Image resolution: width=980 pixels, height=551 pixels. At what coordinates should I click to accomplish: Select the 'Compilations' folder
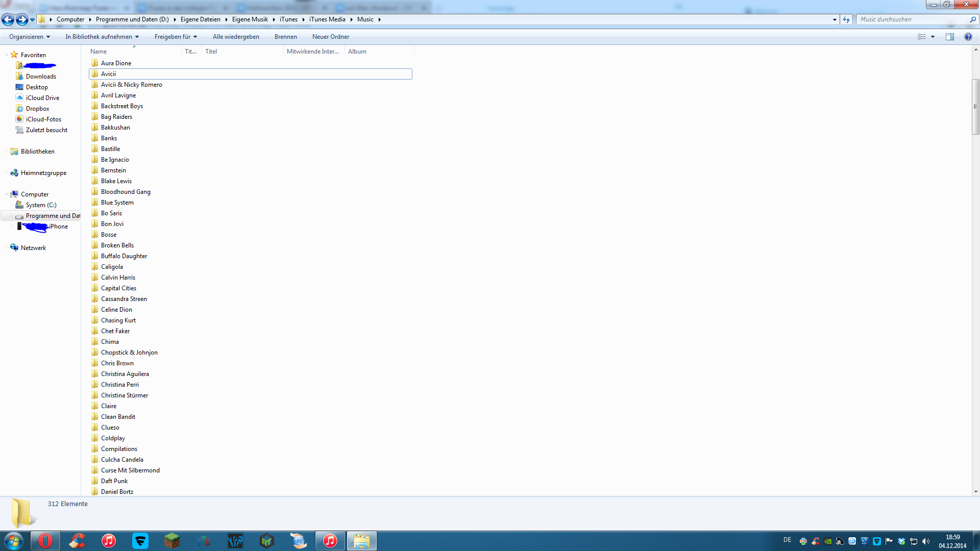(x=119, y=449)
